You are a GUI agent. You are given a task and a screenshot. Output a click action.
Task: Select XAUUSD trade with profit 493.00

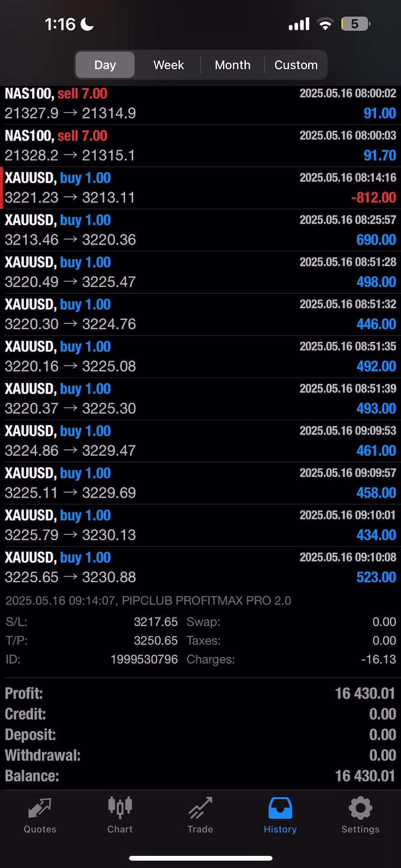(200, 398)
